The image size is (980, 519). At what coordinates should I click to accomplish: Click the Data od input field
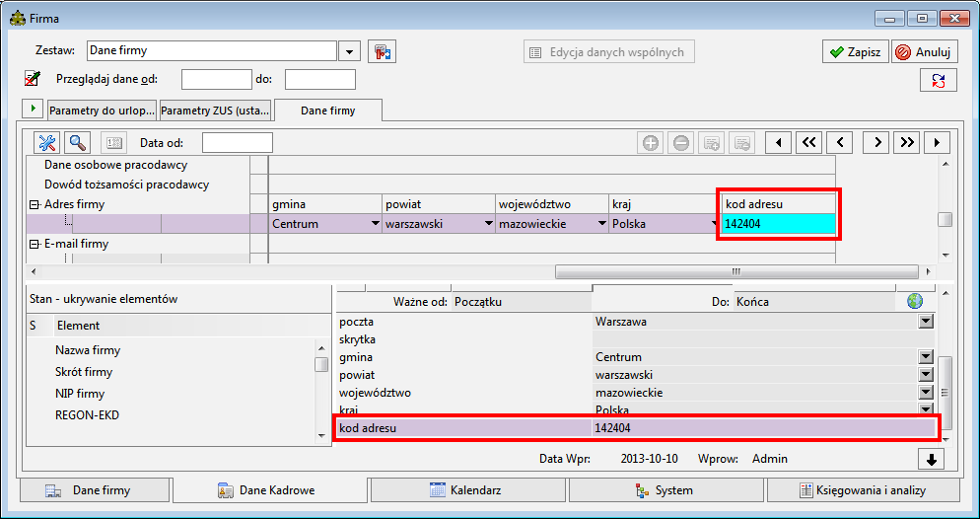(237, 143)
